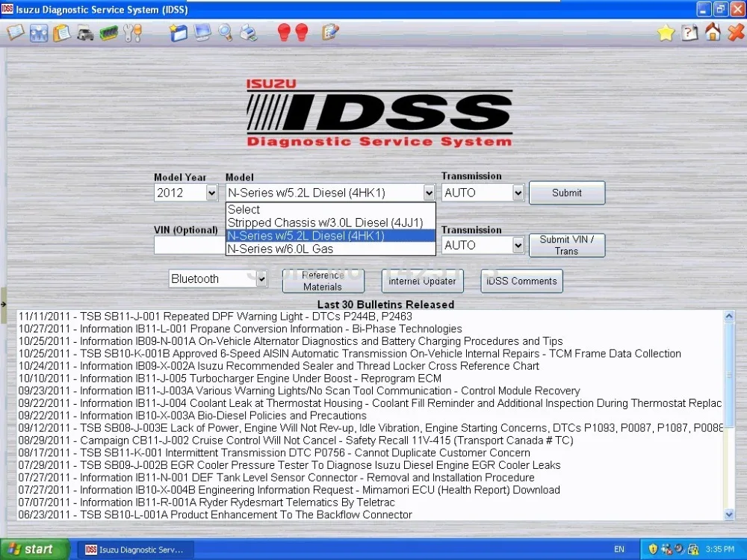Click the first red light bulb icon
Image resolution: width=747 pixels, height=560 pixels.
coord(284,32)
